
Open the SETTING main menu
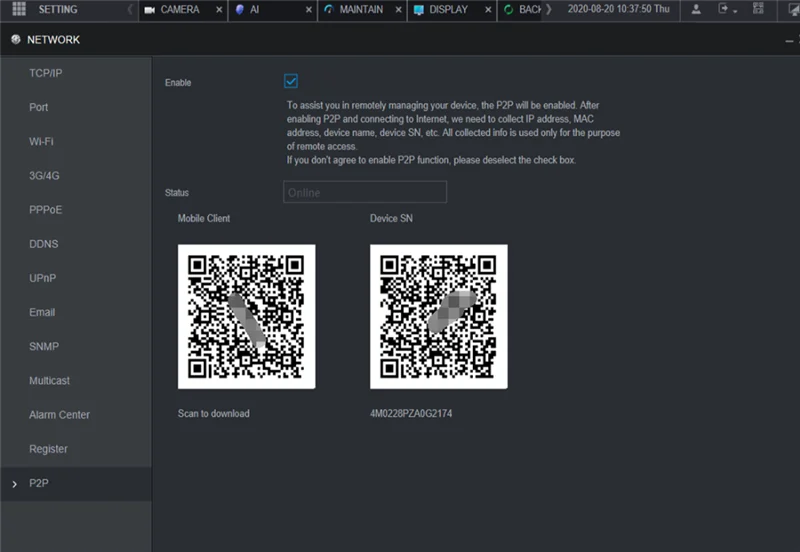pos(58,9)
